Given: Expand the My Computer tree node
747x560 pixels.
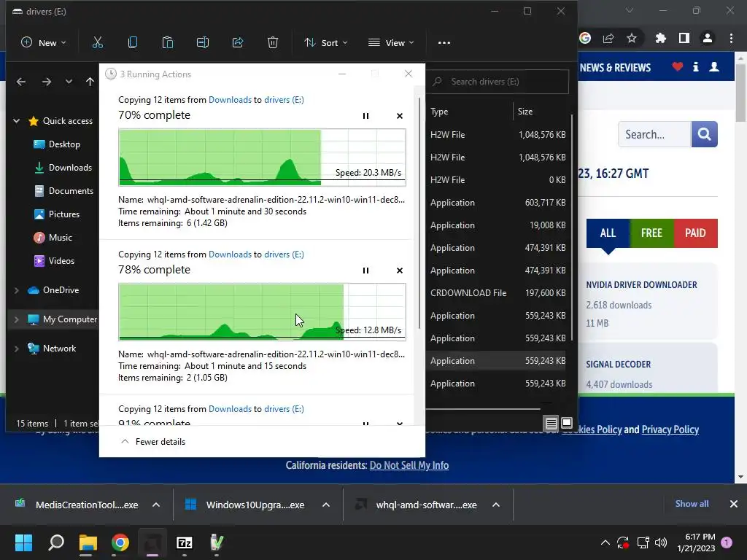Looking at the screenshot, I should click(x=17, y=319).
